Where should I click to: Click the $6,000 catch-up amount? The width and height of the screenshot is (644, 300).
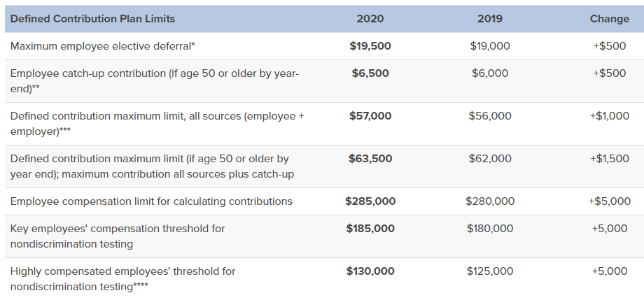pos(489,73)
